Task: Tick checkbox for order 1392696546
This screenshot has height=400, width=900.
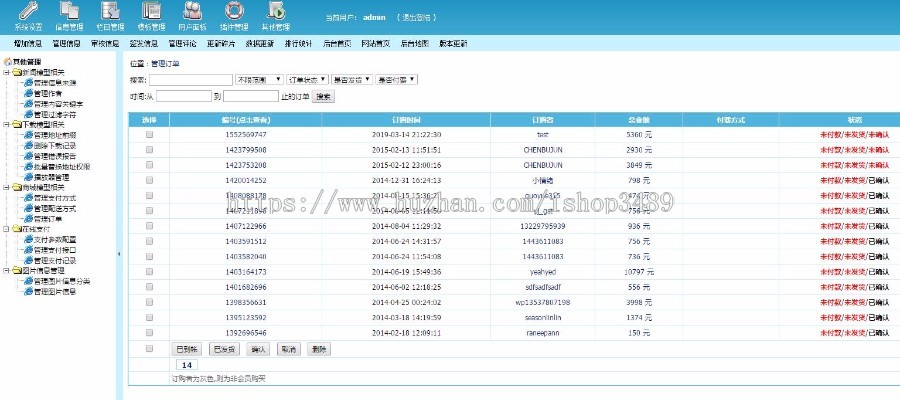Action: 149,332
